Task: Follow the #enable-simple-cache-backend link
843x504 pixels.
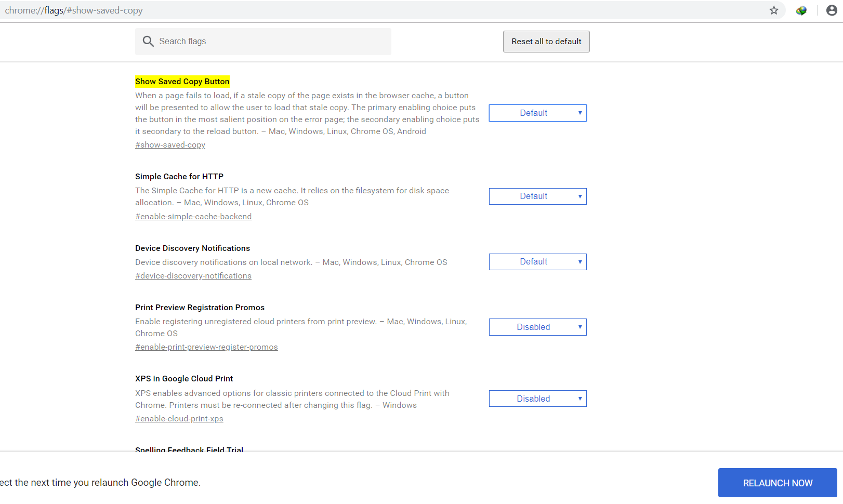Action: [x=193, y=217]
